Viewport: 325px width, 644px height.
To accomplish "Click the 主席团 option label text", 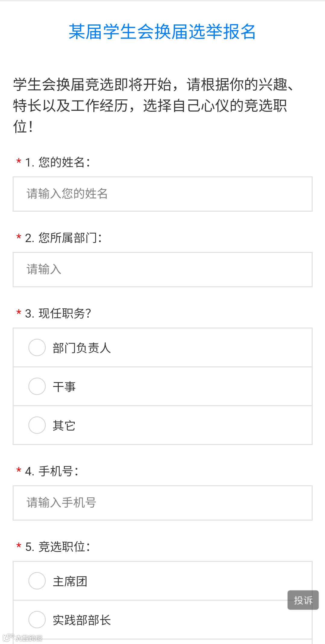I will click(x=70, y=581).
